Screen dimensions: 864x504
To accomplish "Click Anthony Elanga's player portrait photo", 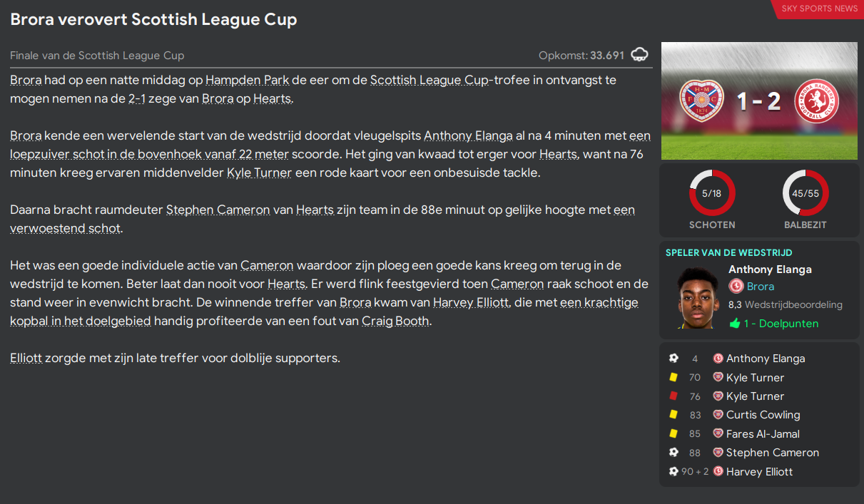I will pos(697,297).
